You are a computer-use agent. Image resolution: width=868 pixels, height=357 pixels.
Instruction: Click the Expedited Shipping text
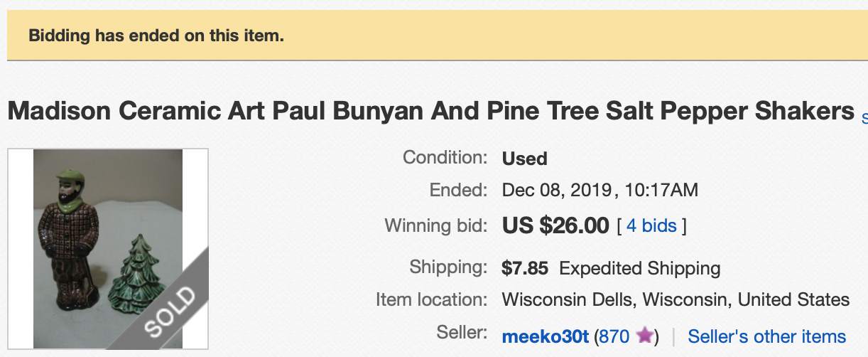[x=639, y=268]
